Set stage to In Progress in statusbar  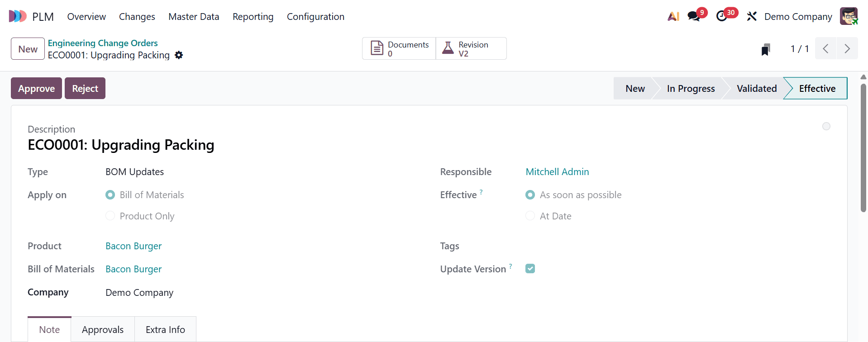691,88
